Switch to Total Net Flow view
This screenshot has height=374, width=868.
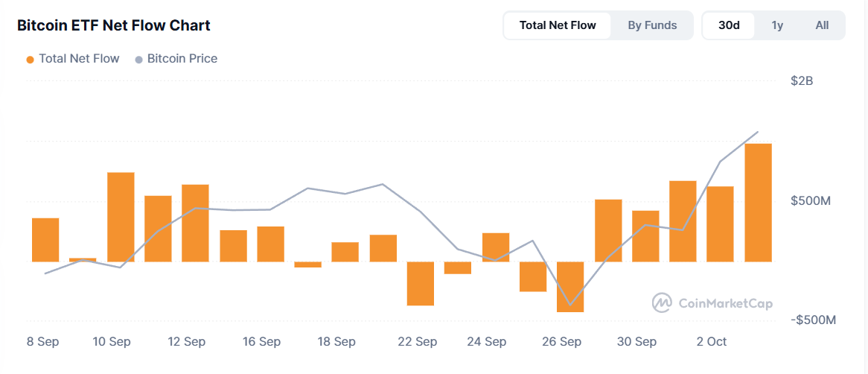(558, 25)
